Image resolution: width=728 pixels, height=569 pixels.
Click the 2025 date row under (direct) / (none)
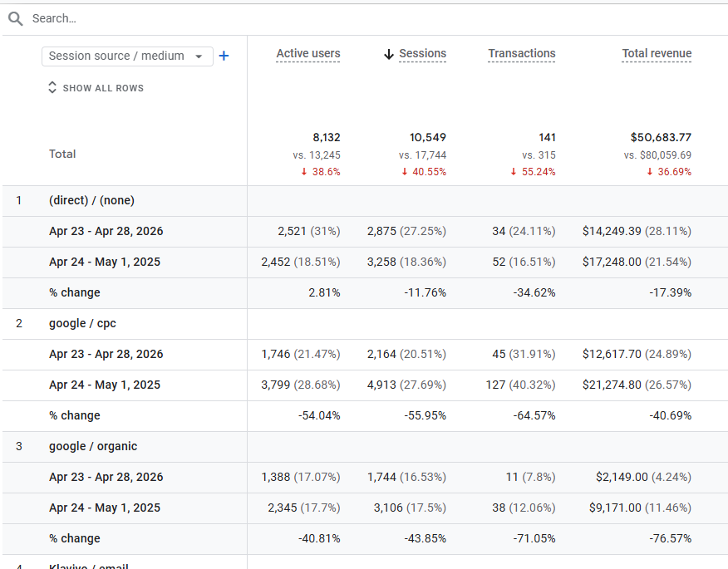coord(105,262)
